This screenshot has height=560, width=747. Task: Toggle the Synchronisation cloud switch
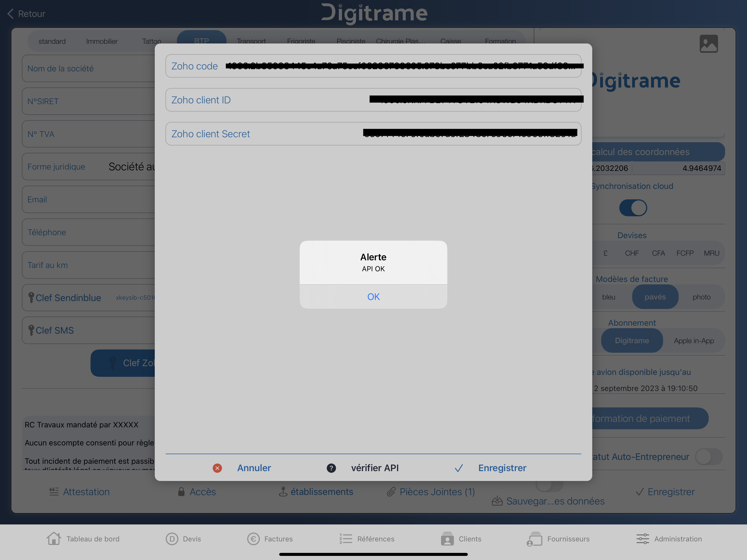[x=633, y=208]
